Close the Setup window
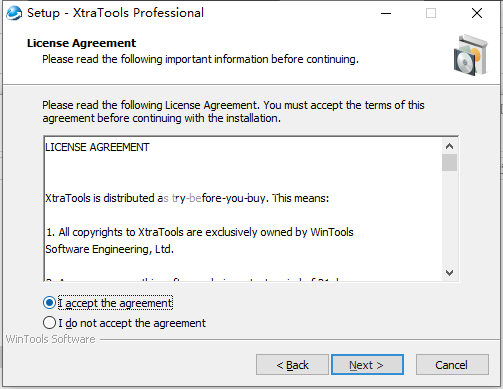This screenshot has height=389, width=503. click(x=477, y=13)
